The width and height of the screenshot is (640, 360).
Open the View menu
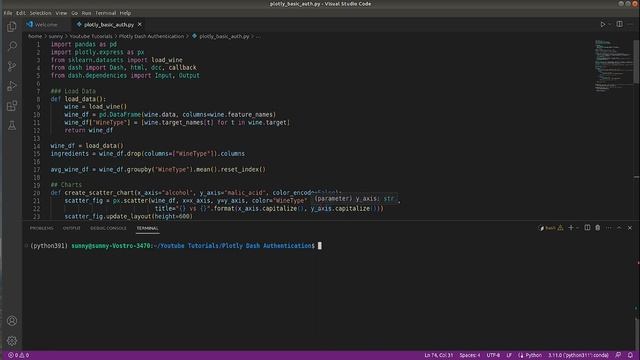point(61,13)
